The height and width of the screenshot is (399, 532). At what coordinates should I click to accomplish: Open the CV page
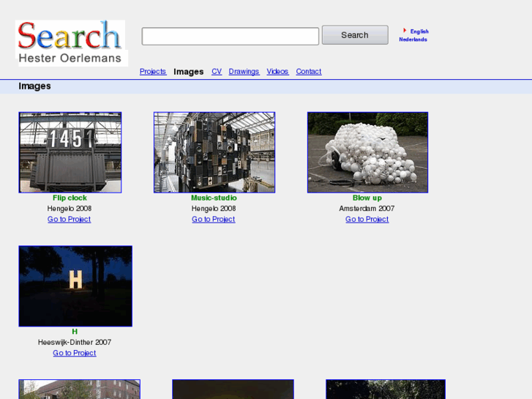(217, 71)
